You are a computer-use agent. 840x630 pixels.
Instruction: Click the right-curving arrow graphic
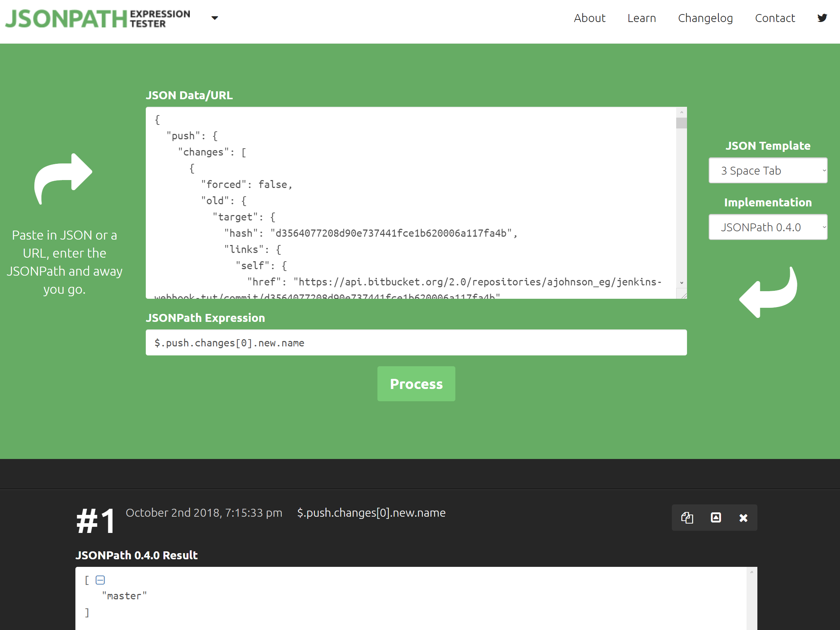pos(64,179)
